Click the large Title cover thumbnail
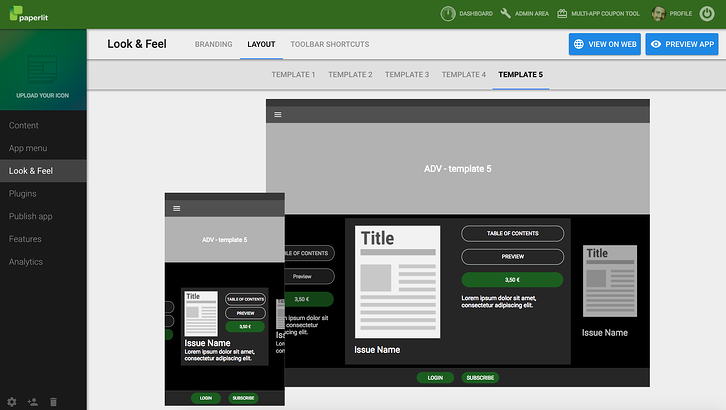726x410 pixels. [x=397, y=282]
